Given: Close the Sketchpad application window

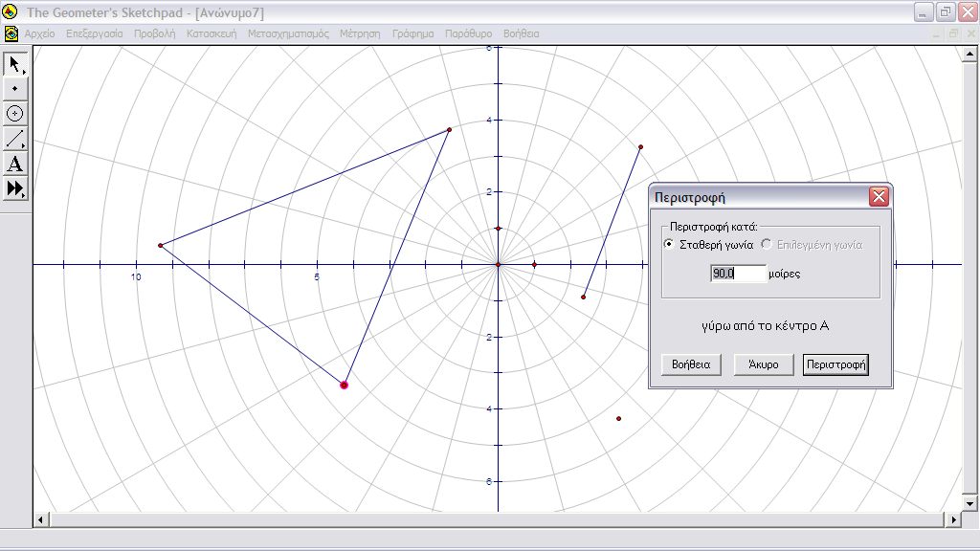Looking at the screenshot, I should click(x=969, y=11).
